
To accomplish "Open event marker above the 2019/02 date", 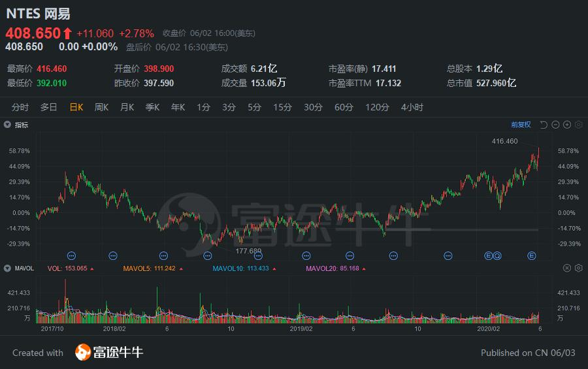I will pyautogui.click(x=306, y=256).
